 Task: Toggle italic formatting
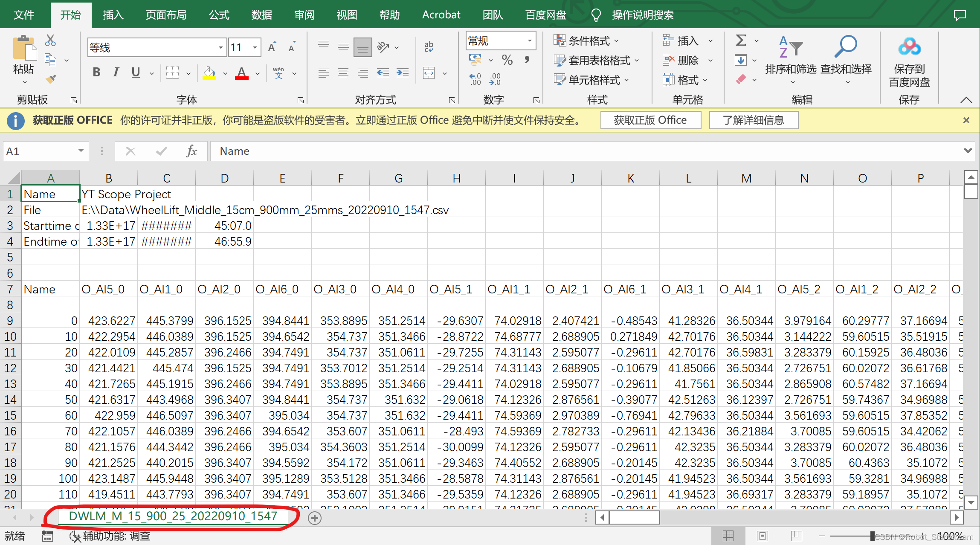pyautogui.click(x=116, y=72)
